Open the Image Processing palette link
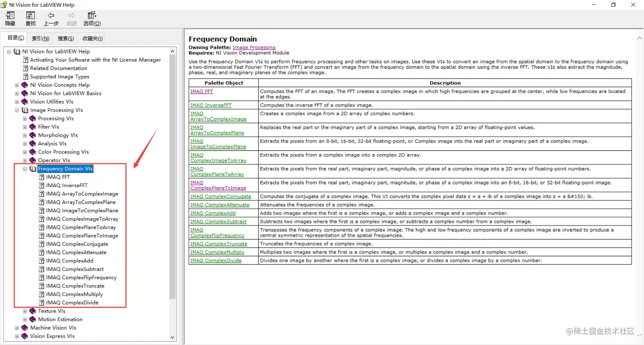Screen dimensions: 644x345 click(x=254, y=48)
